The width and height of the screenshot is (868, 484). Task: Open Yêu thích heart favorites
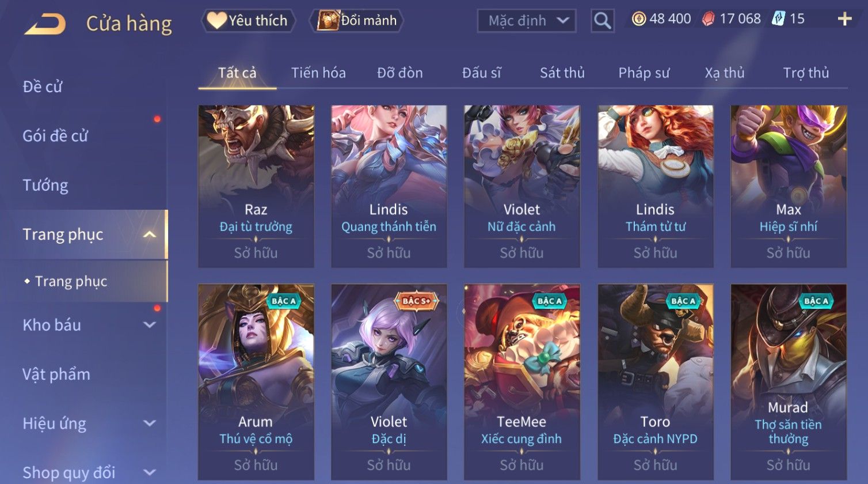(217, 21)
